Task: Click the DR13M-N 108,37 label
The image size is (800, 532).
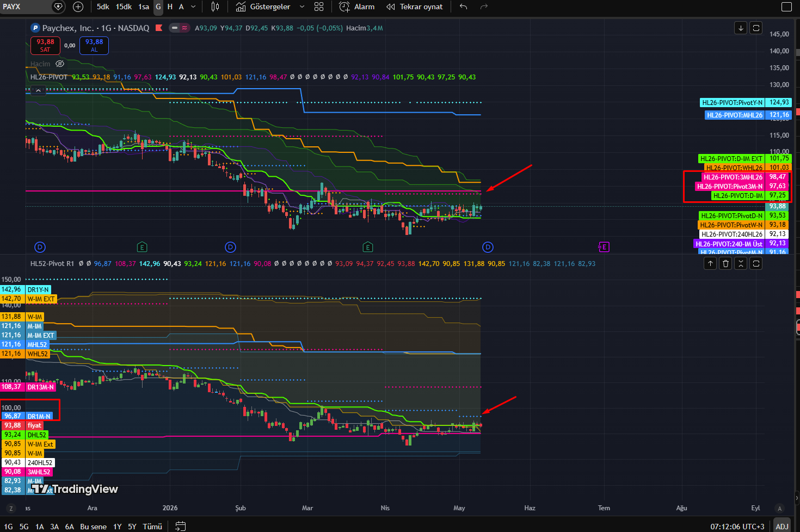Action: (x=28, y=387)
